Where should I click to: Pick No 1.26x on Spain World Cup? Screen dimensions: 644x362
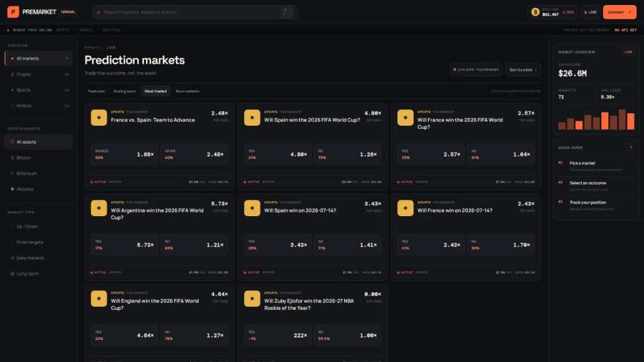click(x=347, y=155)
